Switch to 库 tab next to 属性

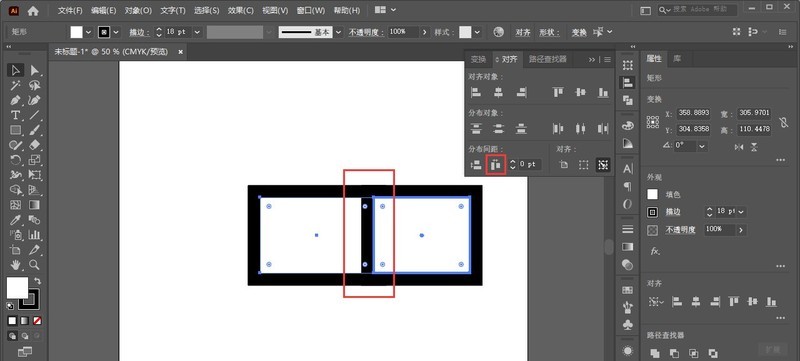677,59
